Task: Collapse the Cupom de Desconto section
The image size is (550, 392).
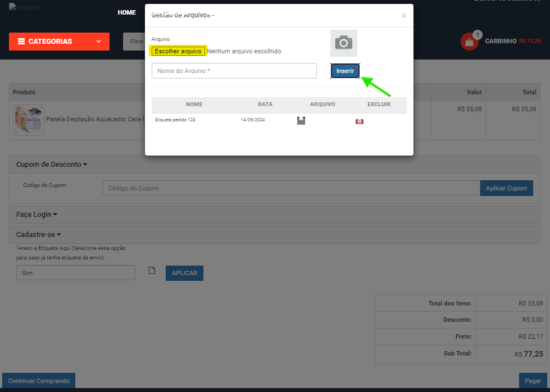Action: click(x=52, y=165)
